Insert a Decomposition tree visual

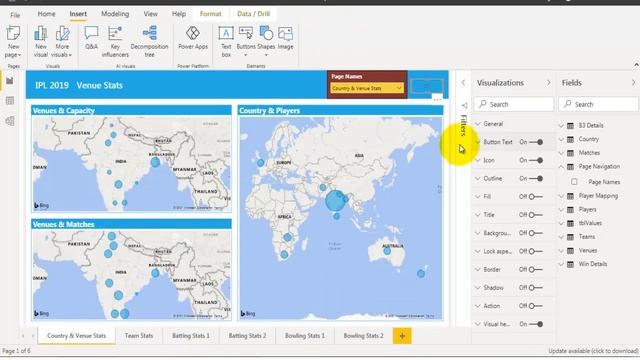pyautogui.click(x=149, y=41)
